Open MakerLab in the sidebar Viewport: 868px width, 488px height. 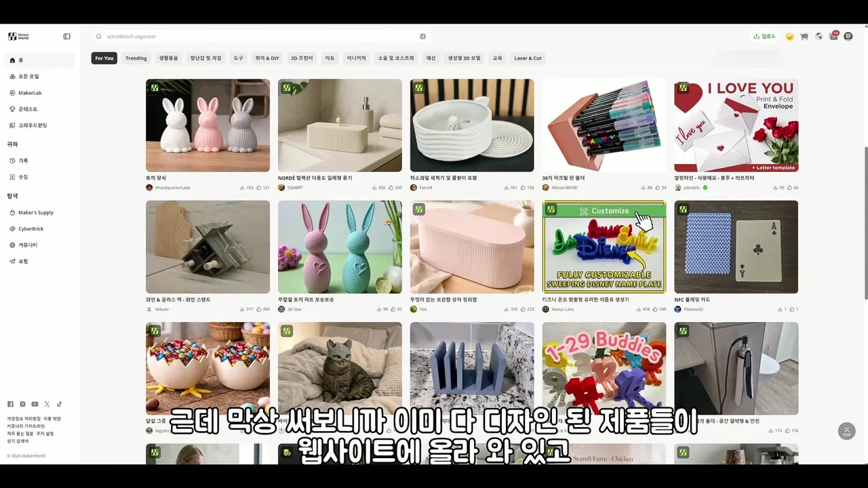coord(41,93)
